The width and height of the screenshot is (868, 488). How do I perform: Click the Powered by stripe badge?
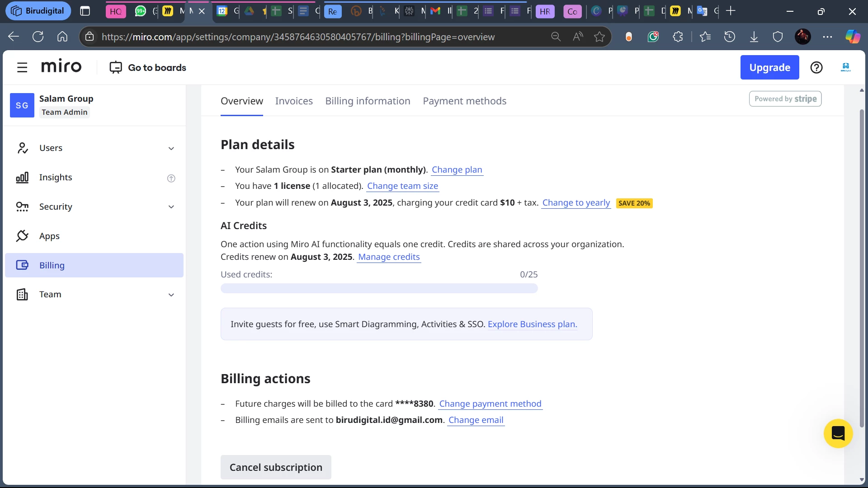coord(785,99)
